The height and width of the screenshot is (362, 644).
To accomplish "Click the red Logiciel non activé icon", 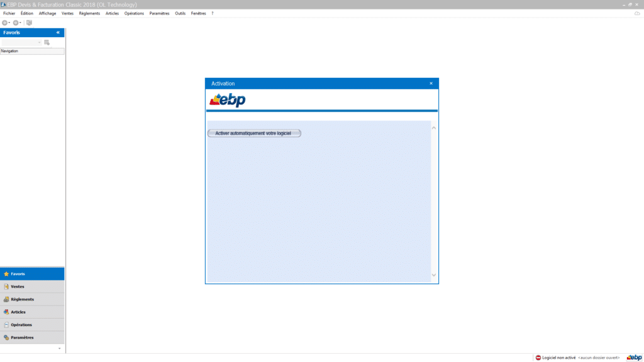I will (x=538, y=358).
